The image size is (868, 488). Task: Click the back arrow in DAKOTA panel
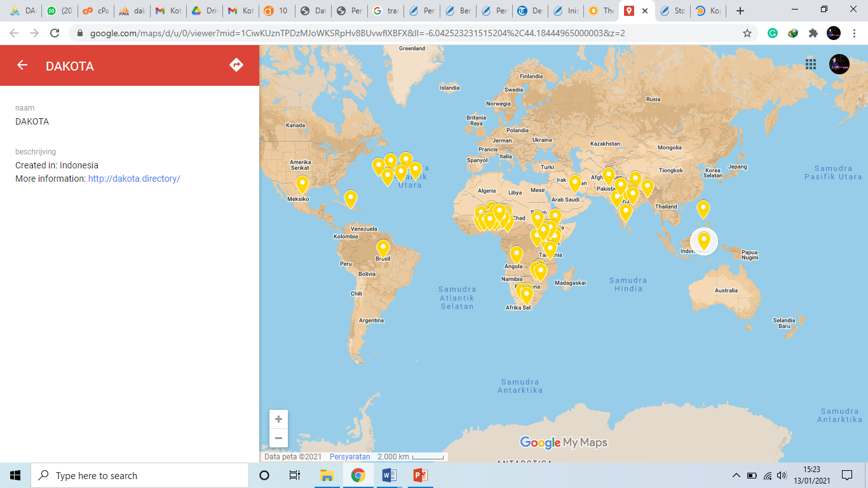(x=22, y=65)
